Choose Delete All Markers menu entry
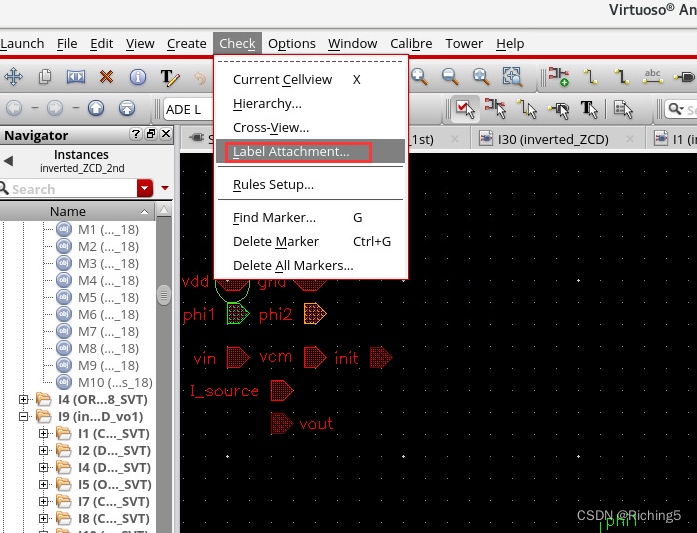Viewport: 697px width, 533px height. point(293,265)
